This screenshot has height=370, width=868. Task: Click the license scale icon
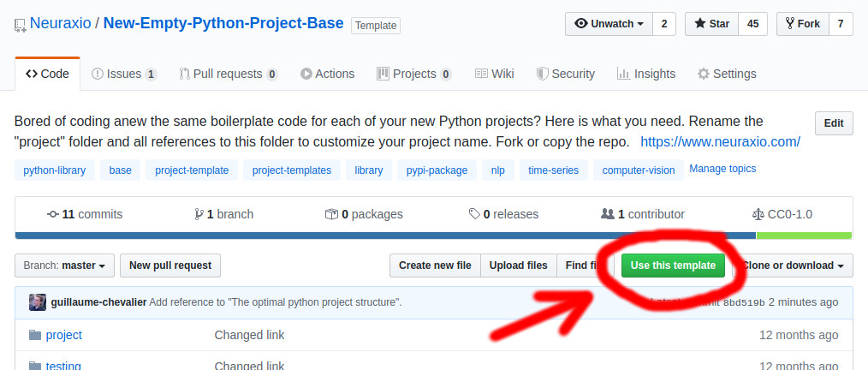757,214
